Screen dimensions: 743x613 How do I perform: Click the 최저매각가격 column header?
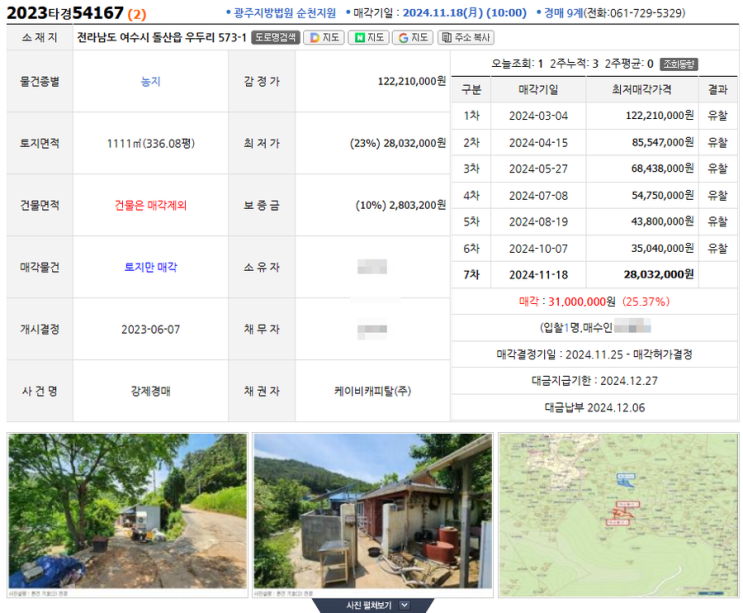point(642,90)
